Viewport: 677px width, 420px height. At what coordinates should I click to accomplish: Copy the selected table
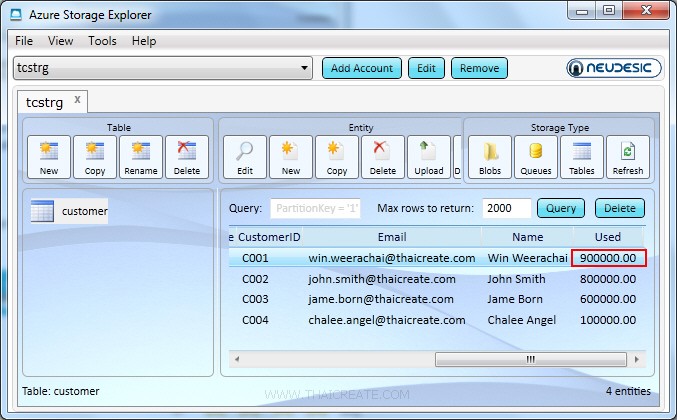95,157
